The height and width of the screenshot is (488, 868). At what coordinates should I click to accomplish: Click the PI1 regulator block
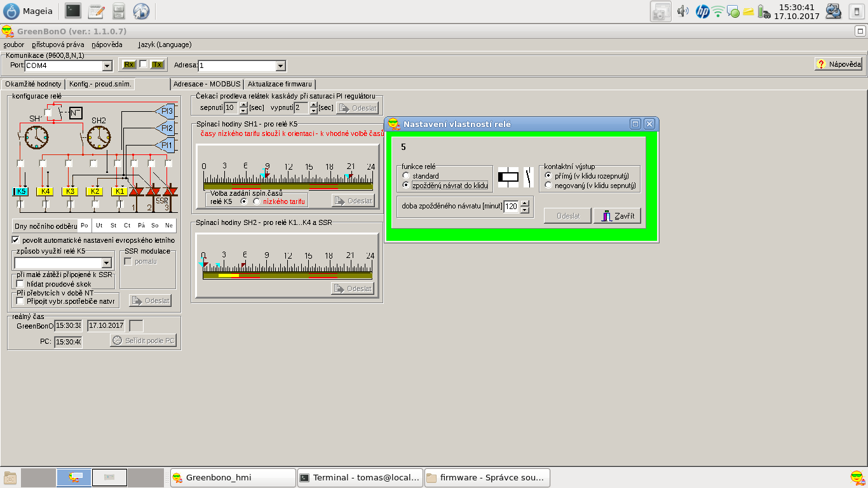(x=165, y=146)
